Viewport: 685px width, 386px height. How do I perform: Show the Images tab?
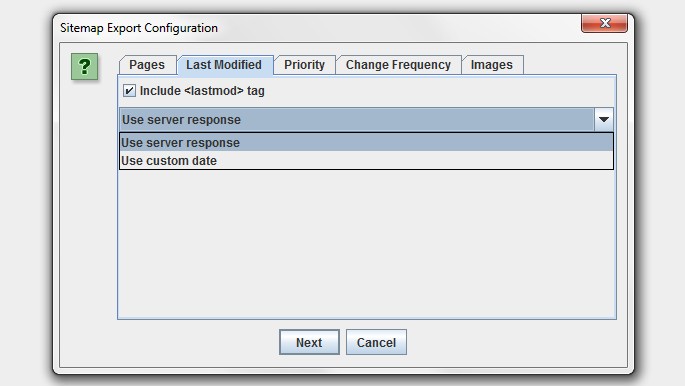tap(491, 65)
